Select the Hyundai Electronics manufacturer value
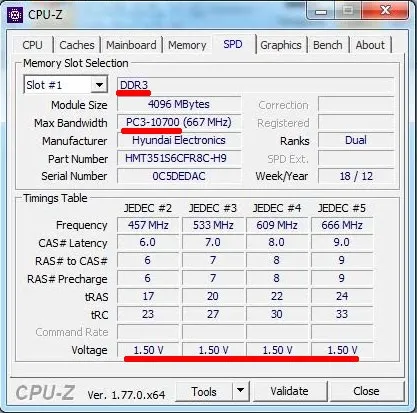417x413 pixels. point(179,140)
